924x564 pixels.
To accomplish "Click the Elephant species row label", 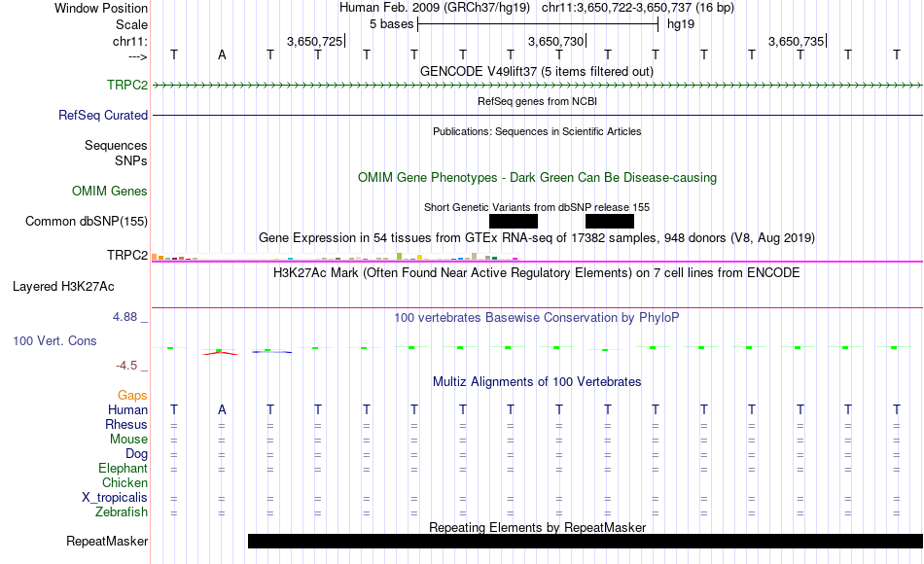I will coord(124,468).
